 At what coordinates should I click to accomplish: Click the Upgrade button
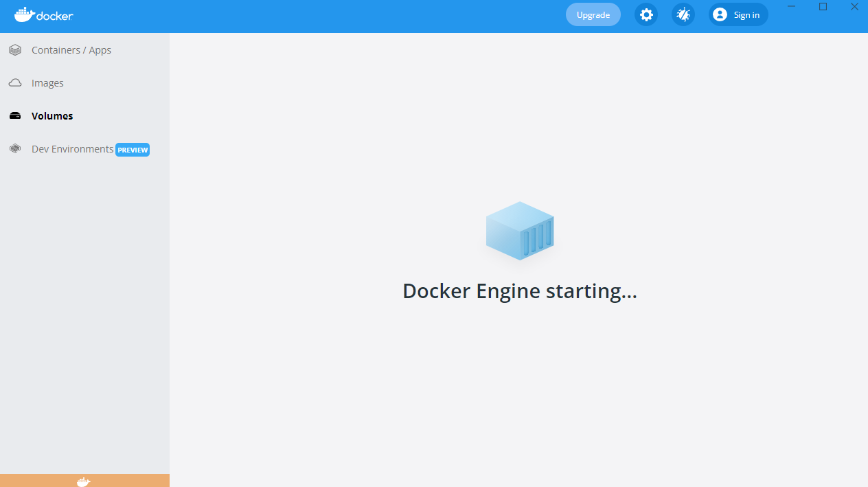coord(592,14)
